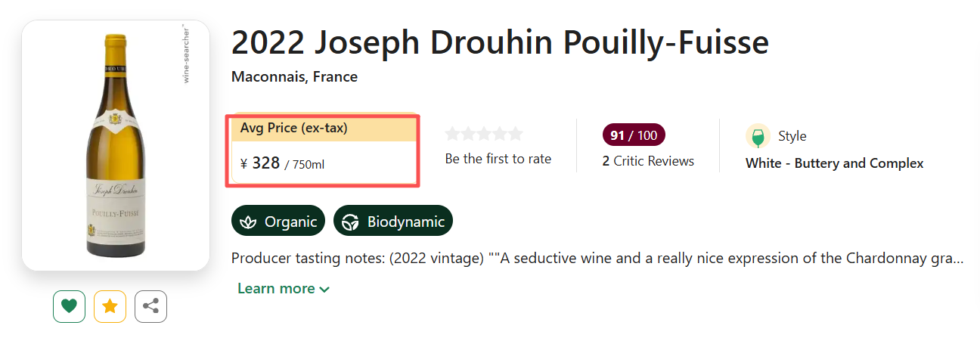
Task: Open the 2 Critic Reviews link
Action: pyautogui.click(x=648, y=161)
